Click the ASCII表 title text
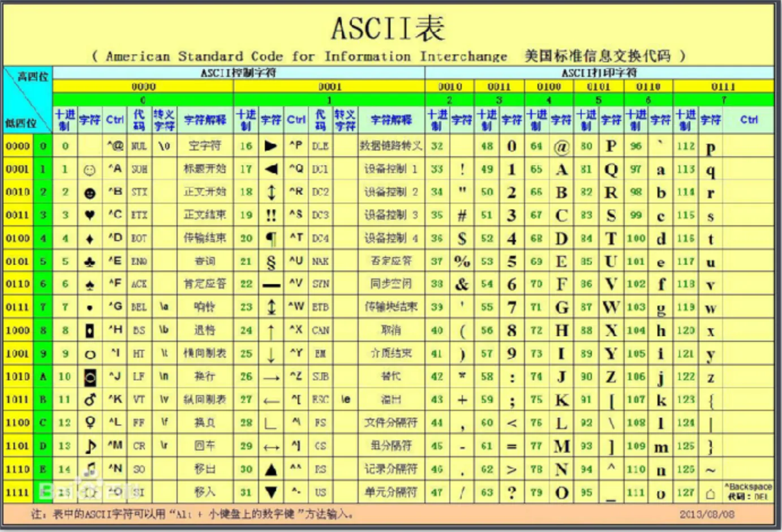Screen dimensions: 782x532 pos(388,28)
